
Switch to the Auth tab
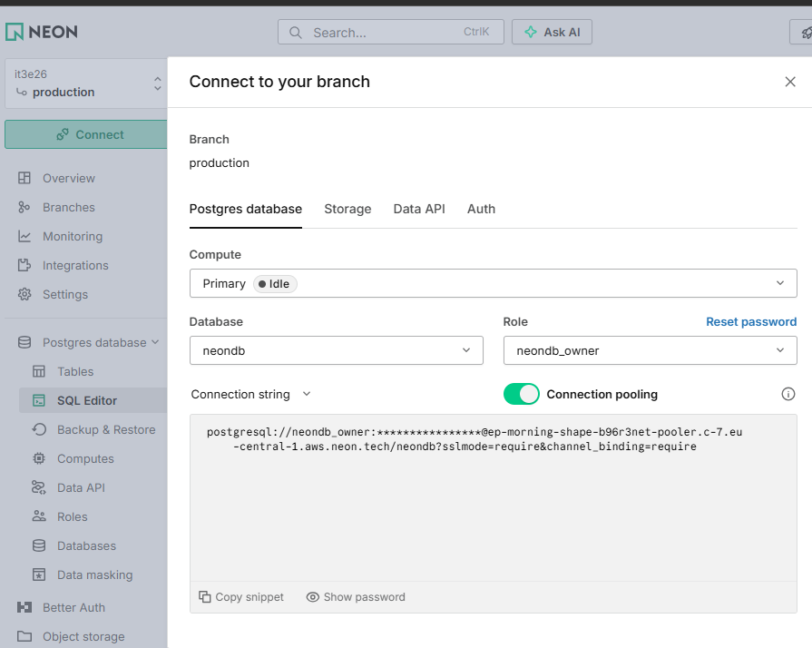tap(481, 209)
